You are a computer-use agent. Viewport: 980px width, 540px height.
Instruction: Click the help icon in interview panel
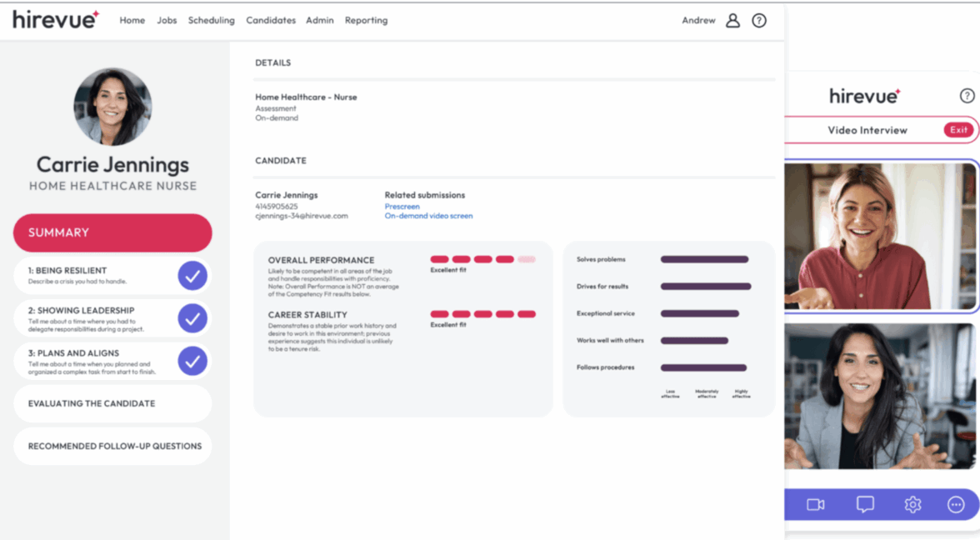coord(967,96)
